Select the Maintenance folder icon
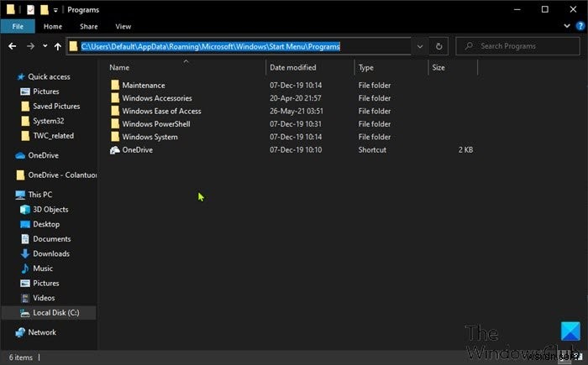The width and height of the screenshot is (588, 365). click(x=115, y=85)
